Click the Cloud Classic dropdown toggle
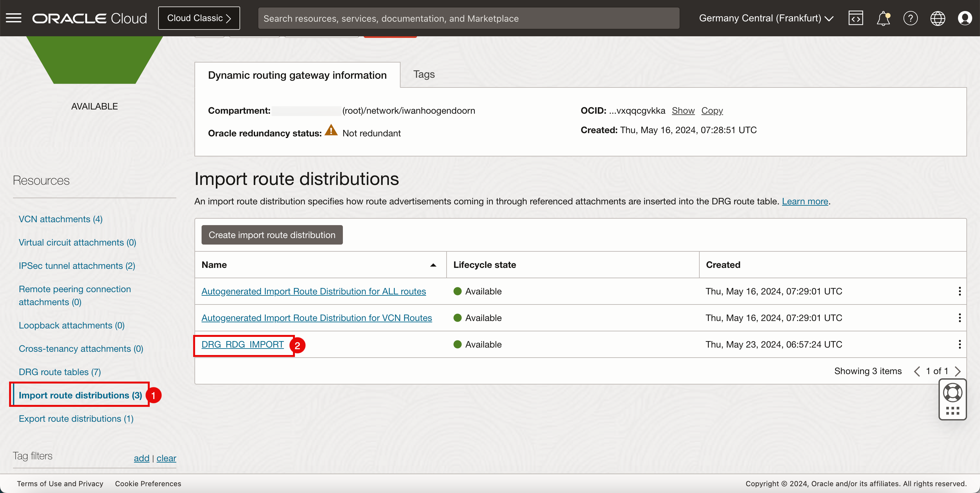 [x=199, y=17]
